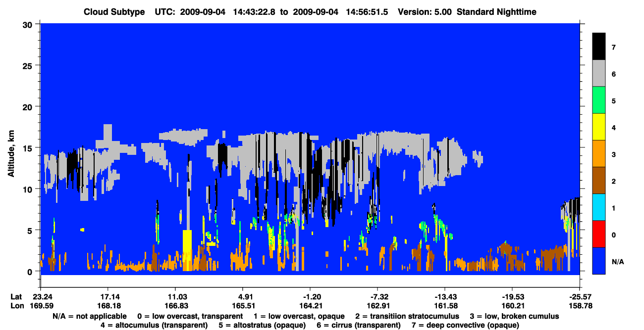Pick the brown colorbar swatch labeled 2
The width and height of the screenshot is (644, 330).
pyautogui.click(x=599, y=181)
